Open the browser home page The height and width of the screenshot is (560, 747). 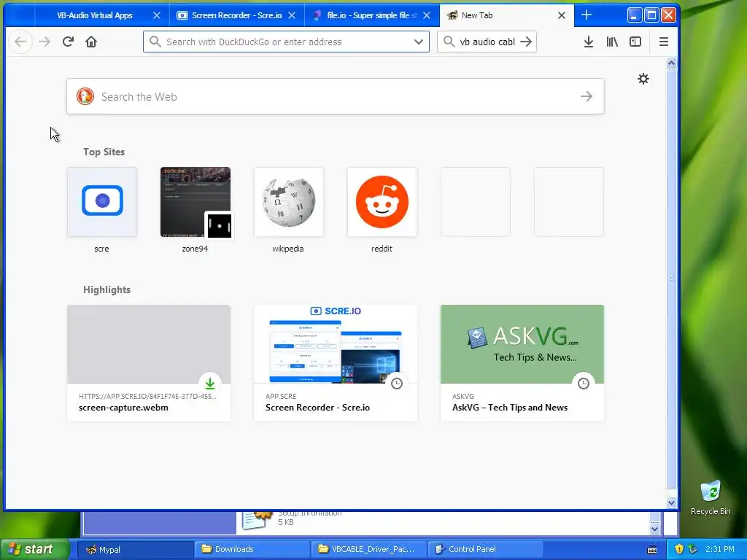coord(91,42)
